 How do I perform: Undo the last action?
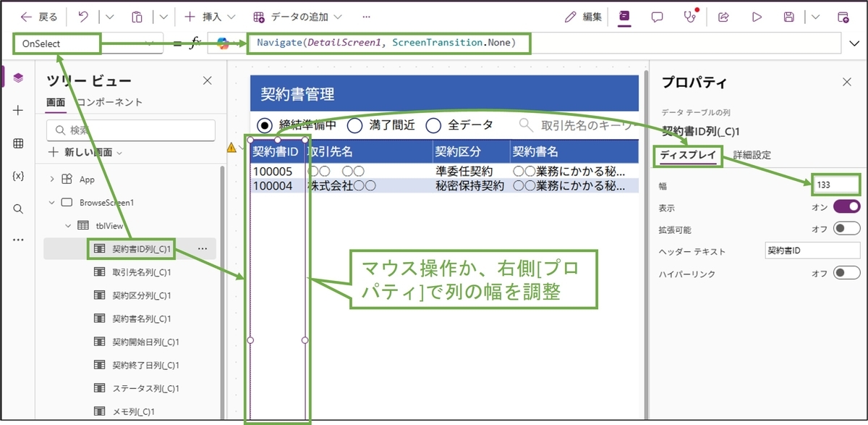(82, 17)
